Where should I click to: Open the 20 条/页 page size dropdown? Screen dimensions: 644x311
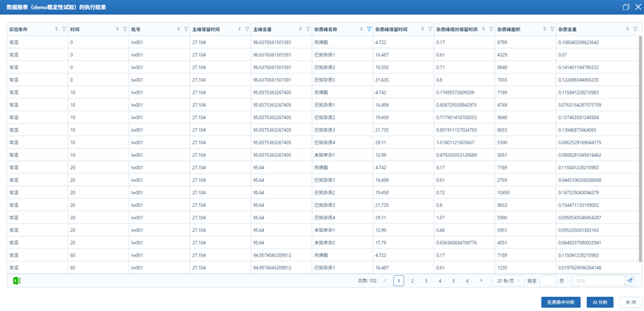point(508,280)
